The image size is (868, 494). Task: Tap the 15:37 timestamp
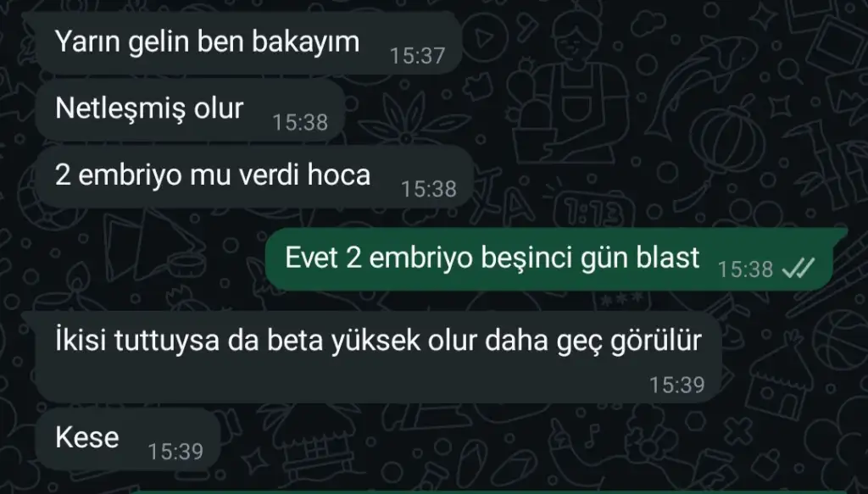click(417, 55)
